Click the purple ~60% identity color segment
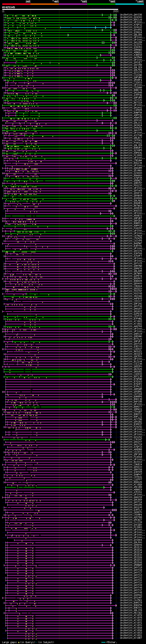This screenshot has height=644, width=146. (x=73, y=4)
